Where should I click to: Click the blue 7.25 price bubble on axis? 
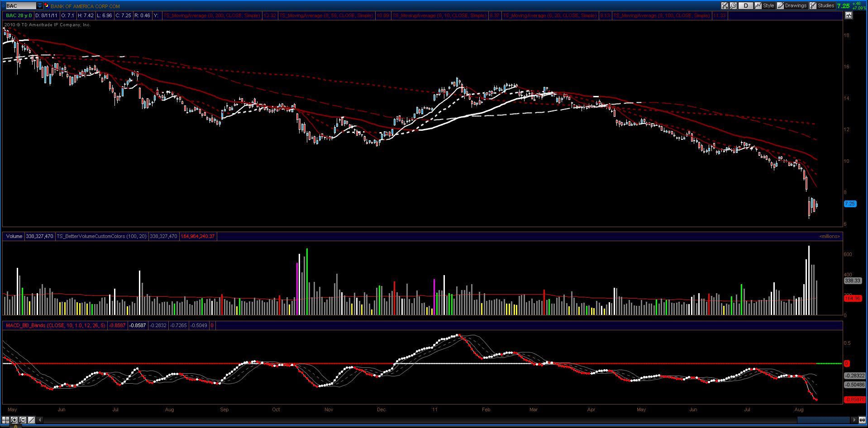850,204
